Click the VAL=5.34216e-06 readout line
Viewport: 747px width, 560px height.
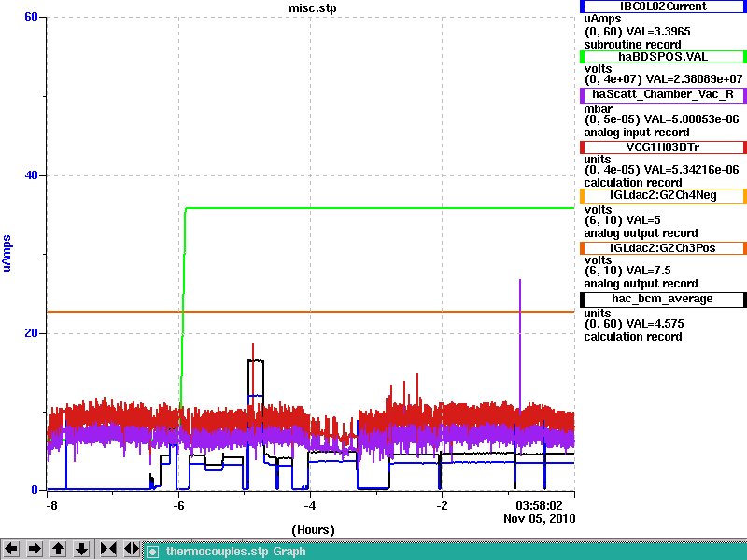pos(661,170)
